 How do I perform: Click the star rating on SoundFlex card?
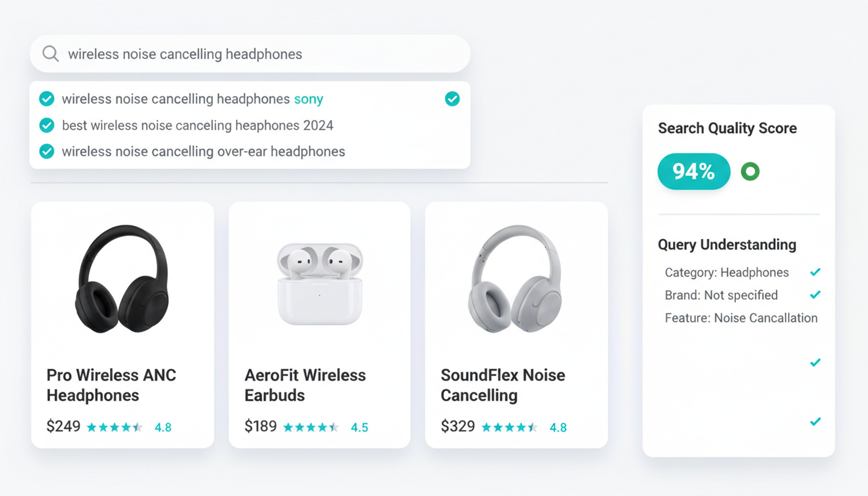509,427
